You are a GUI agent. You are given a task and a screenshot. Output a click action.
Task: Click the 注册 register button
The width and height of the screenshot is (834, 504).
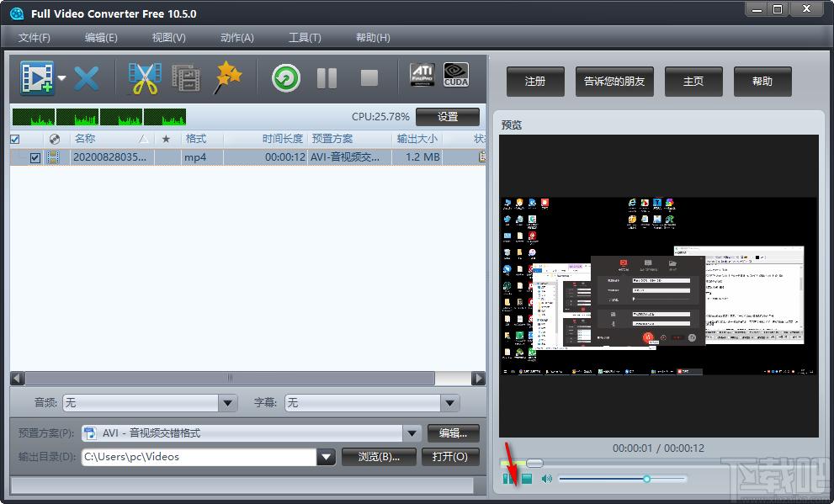[x=535, y=82]
